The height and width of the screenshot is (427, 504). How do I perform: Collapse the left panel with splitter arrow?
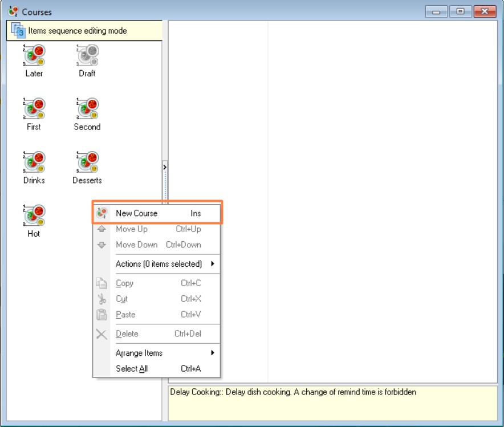pyautogui.click(x=165, y=167)
